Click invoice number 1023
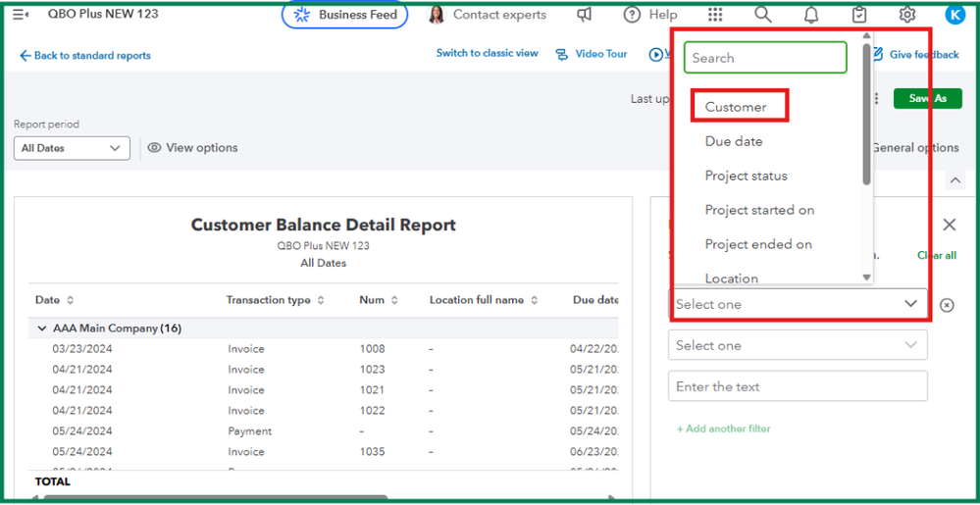 point(373,370)
